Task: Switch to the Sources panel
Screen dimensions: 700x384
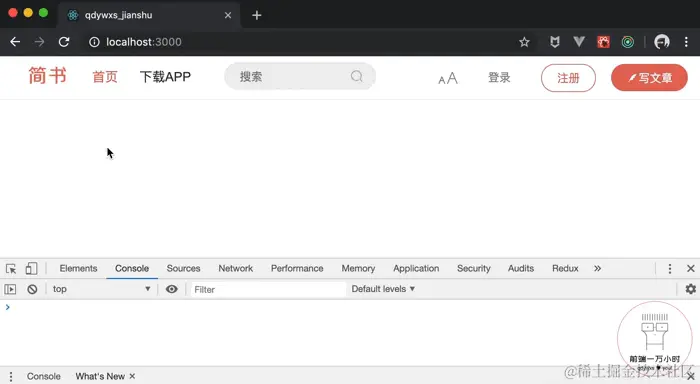Action: (183, 268)
